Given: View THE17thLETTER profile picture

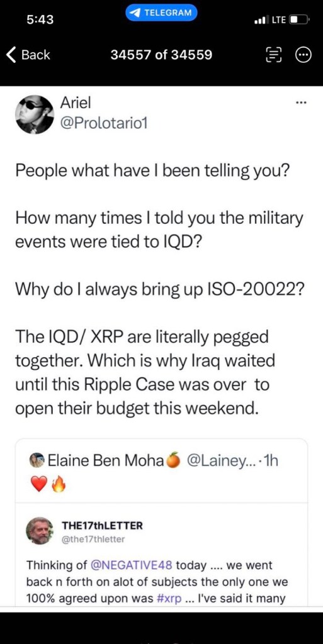Looking at the screenshot, I should point(40,531).
